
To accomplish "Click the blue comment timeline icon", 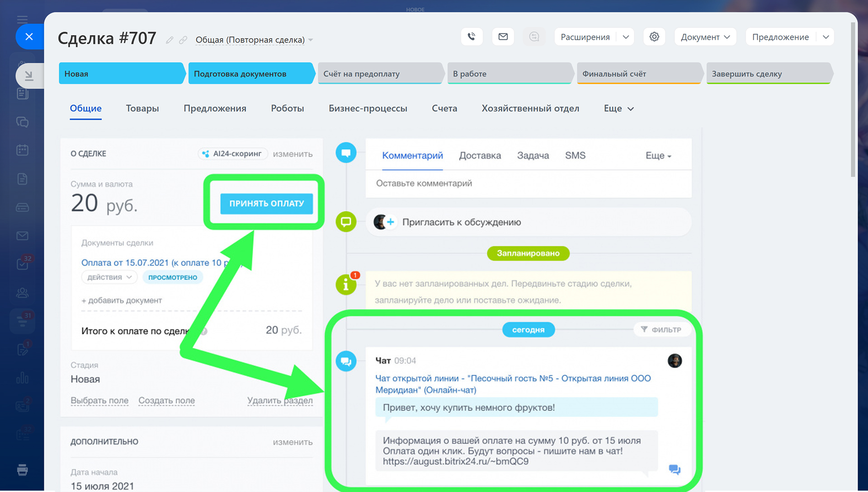I will (x=346, y=153).
